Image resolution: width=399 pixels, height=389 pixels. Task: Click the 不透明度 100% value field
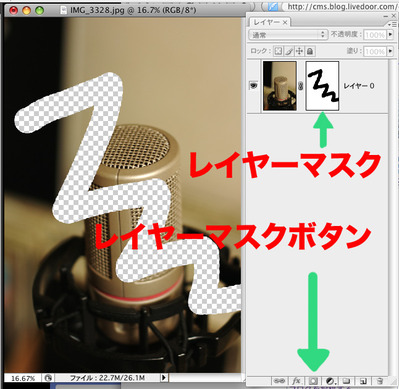point(375,35)
